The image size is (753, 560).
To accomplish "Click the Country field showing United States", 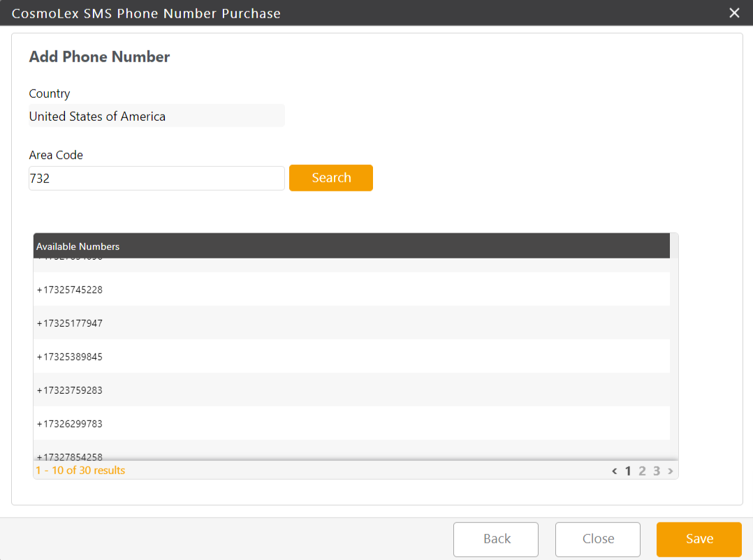I will [156, 117].
